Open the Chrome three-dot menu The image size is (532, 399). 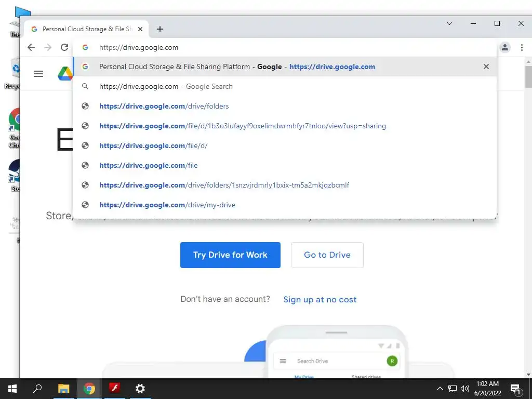[x=522, y=47]
